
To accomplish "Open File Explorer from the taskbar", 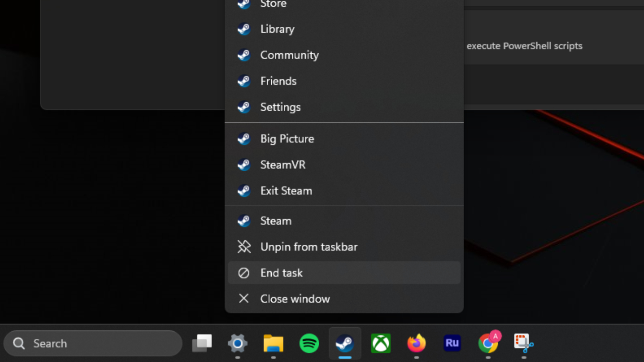I will [273, 343].
